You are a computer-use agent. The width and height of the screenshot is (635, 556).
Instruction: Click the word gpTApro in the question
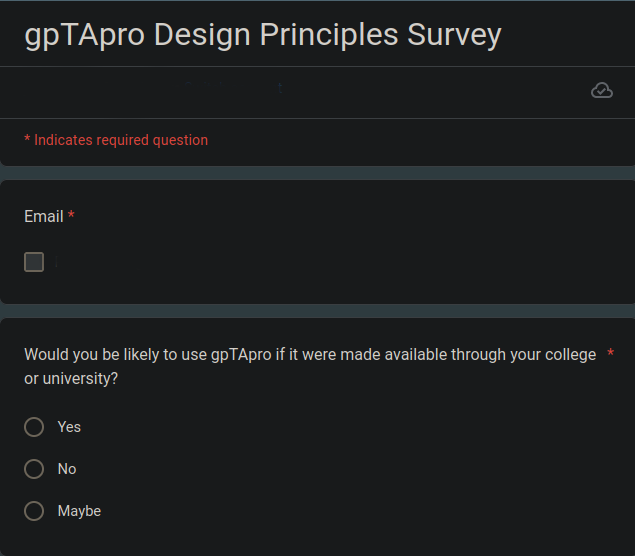241,355
